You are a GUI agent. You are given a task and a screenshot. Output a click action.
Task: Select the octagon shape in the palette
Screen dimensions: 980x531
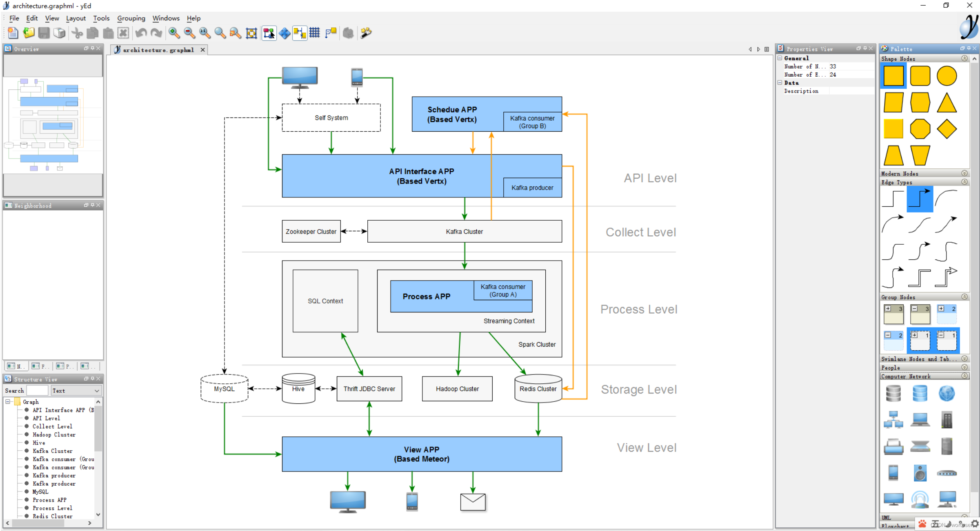pyautogui.click(x=920, y=129)
